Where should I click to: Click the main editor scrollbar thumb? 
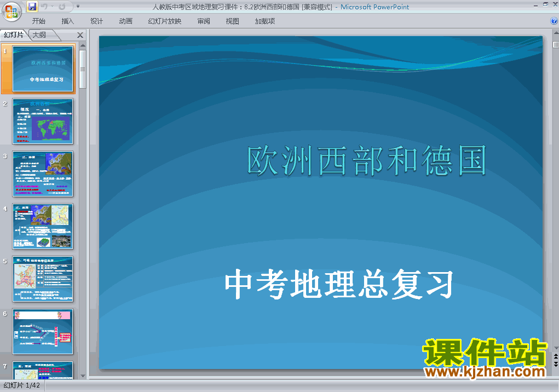tap(556, 44)
